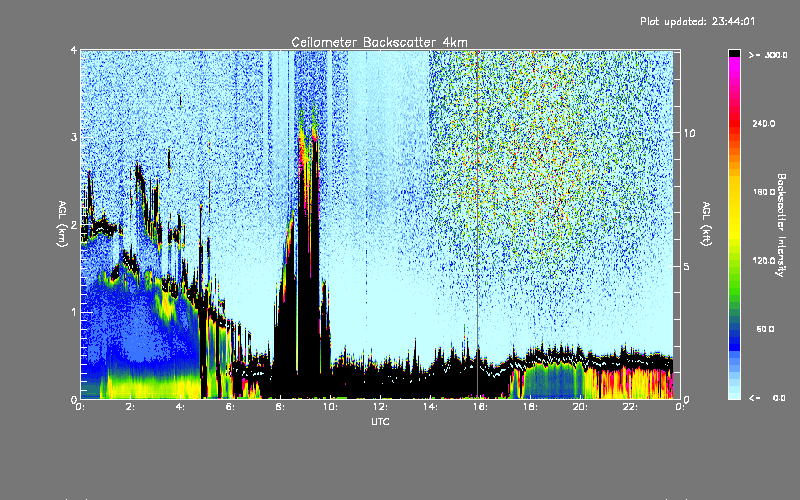Click the 'Plot updated: 23:44:01' timestamp
Image resolution: width=800 pixels, height=500 pixels.
[x=697, y=21]
